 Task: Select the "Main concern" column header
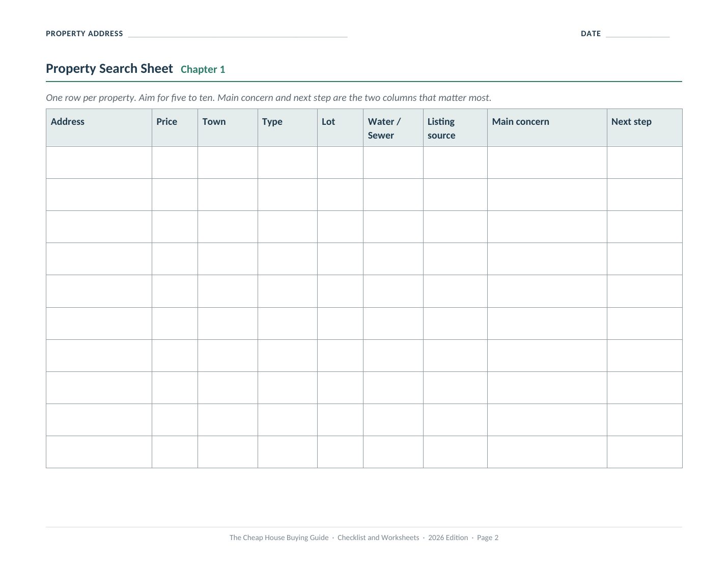click(547, 128)
